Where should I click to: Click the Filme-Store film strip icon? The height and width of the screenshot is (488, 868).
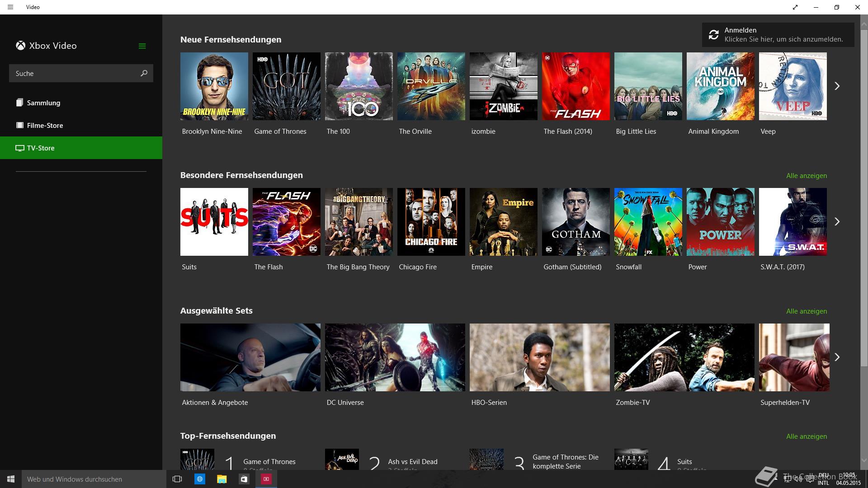tap(20, 125)
